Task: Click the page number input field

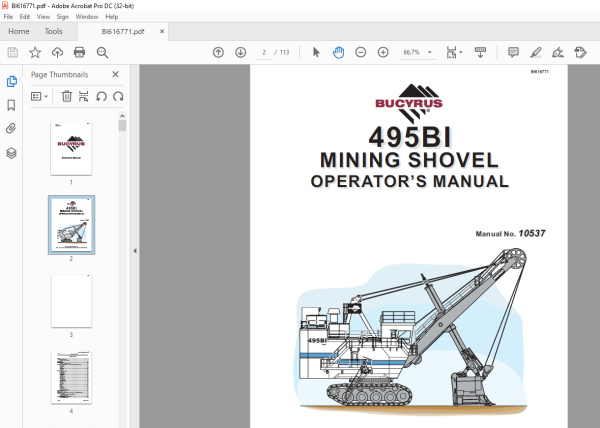Action: click(x=264, y=52)
